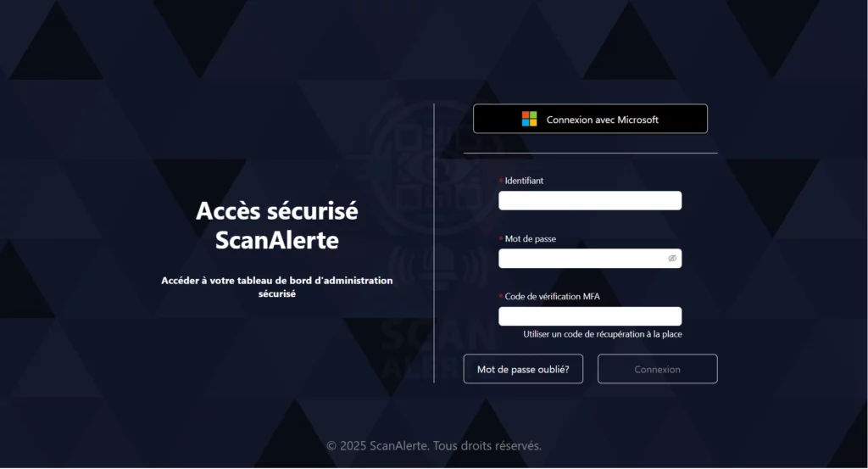Screen dimensions: 868x469
Task: Click into the Mot de passe field
Action: [x=590, y=259]
